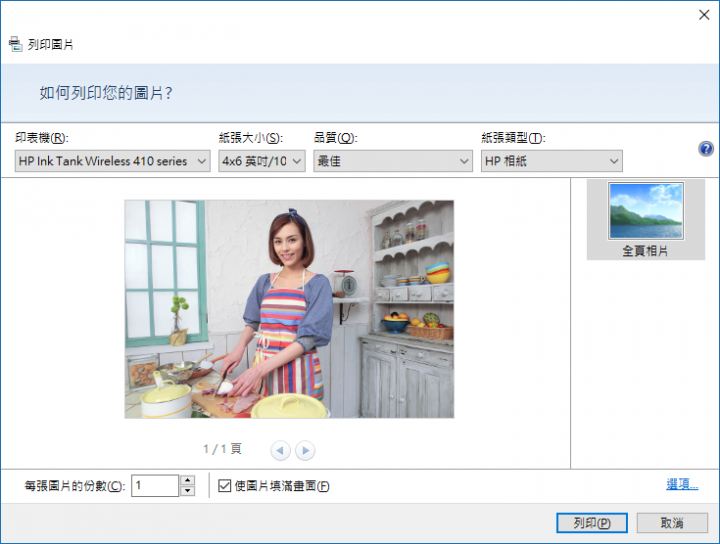Open the quality dropdown showing 最佳
Viewport: 720px width, 544px height.
point(393,161)
